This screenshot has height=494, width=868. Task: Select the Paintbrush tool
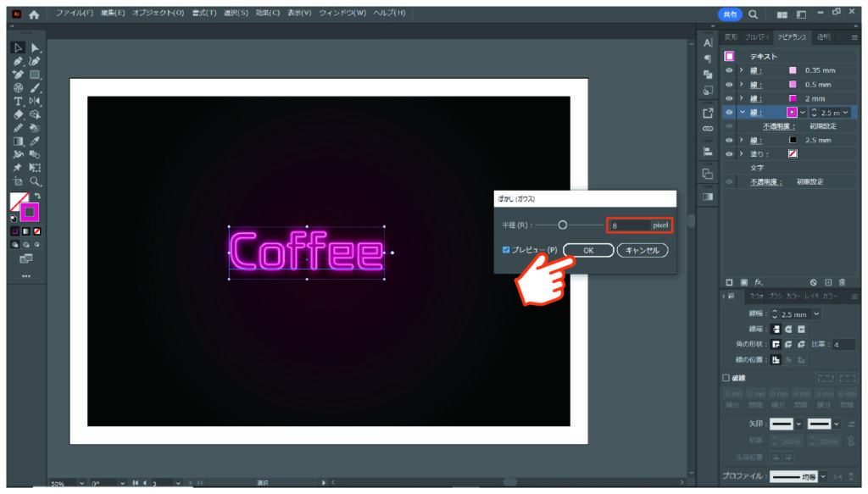point(35,88)
